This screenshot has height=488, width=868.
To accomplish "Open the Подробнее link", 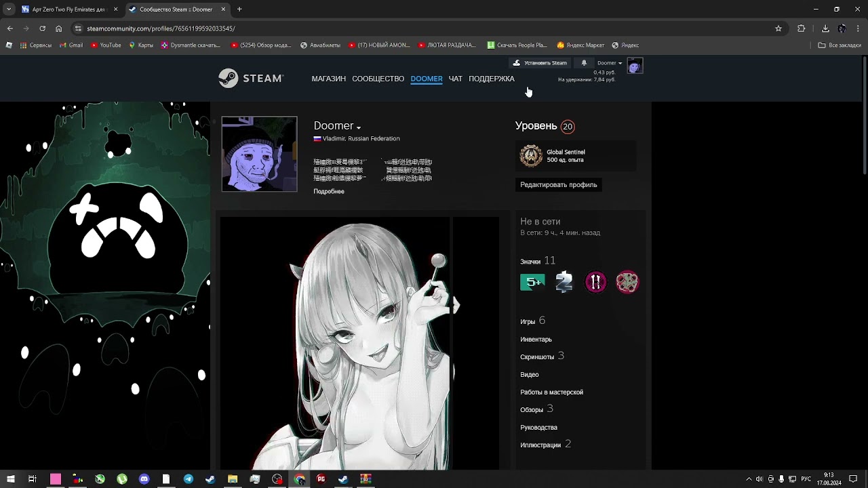I will pyautogui.click(x=329, y=191).
